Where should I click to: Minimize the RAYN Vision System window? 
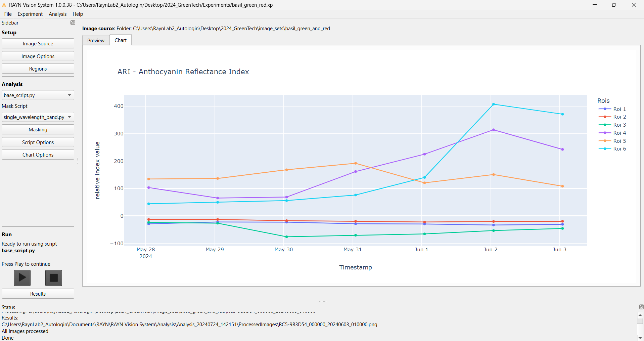click(x=595, y=5)
